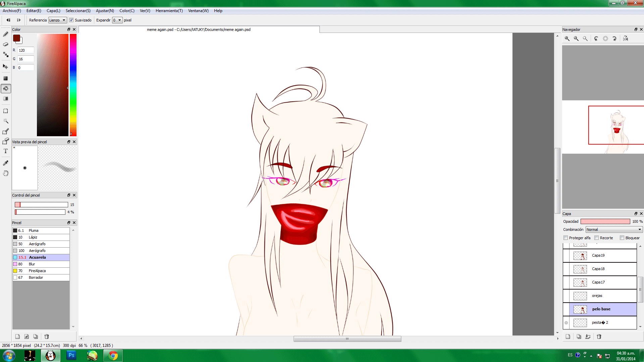This screenshot has width=644, height=362.
Task: Select the rectangular selection tool
Action: [x=6, y=111]
